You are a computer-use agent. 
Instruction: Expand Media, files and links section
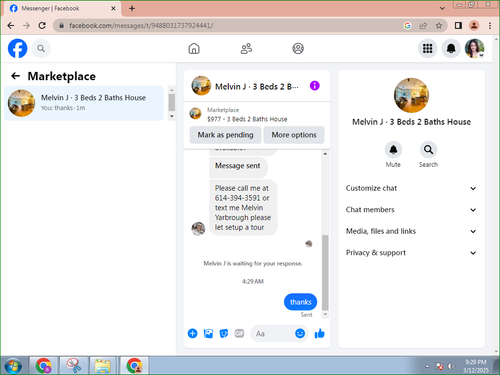pos(411,231)
